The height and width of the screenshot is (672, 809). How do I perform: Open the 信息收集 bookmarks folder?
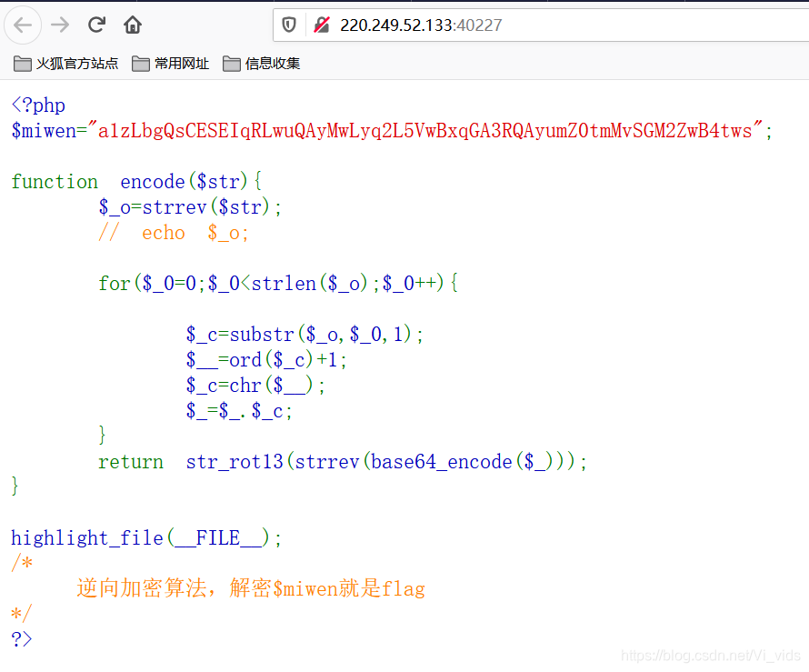click(x=262, y=64)
